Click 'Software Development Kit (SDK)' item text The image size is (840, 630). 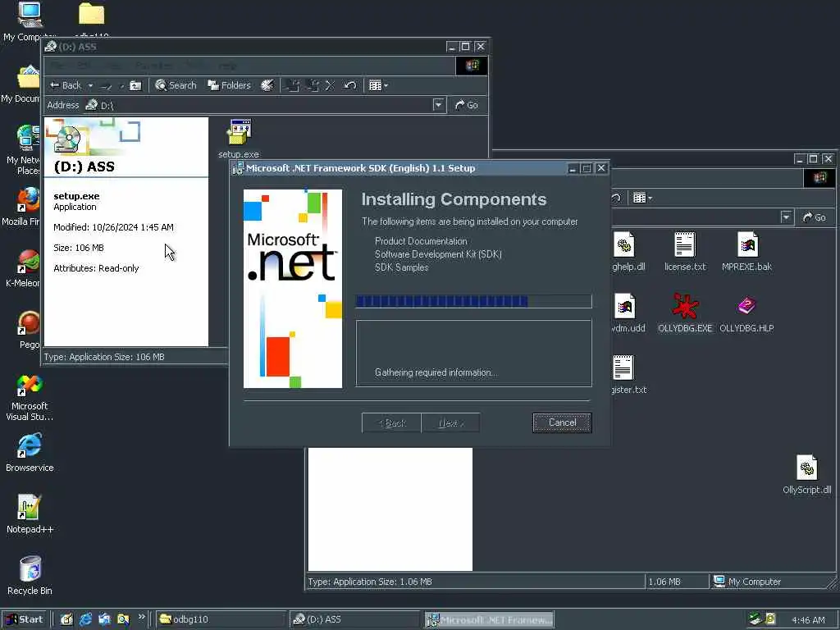(x=438, y=254)
